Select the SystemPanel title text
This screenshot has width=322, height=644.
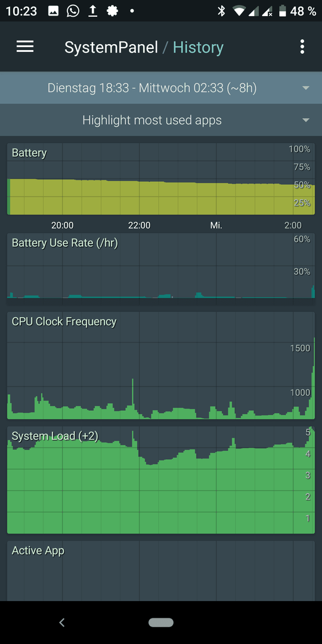(112, 47)
